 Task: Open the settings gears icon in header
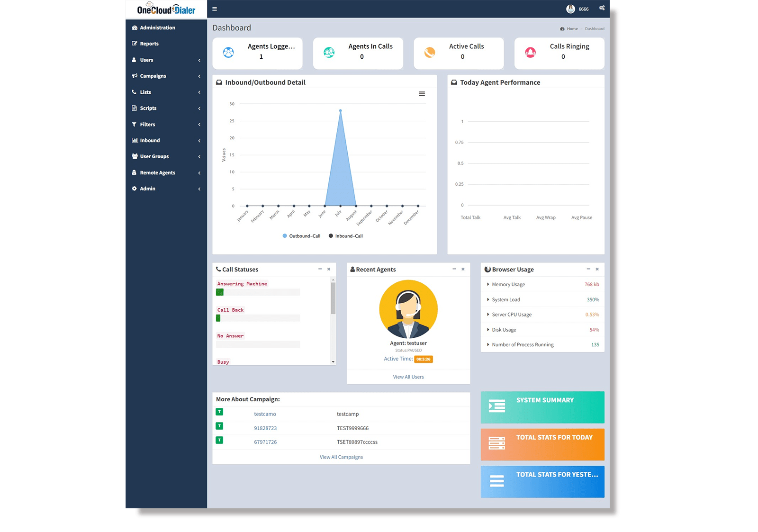click(602, 8)
